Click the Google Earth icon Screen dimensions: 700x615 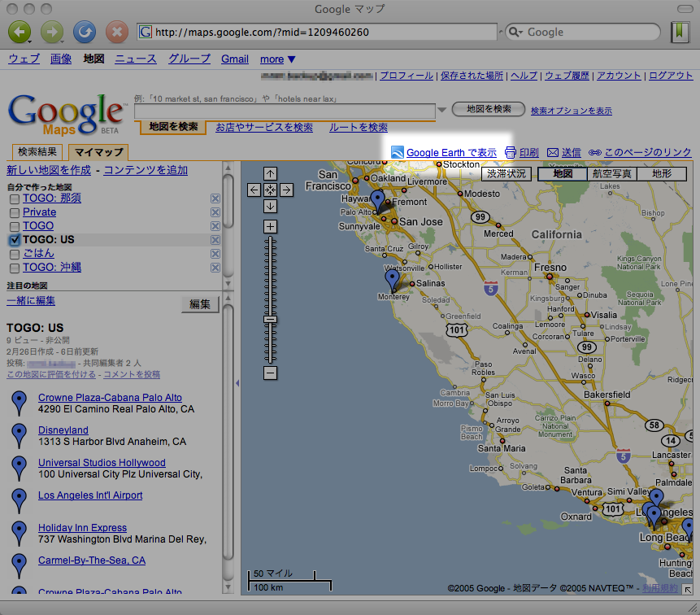398,152
